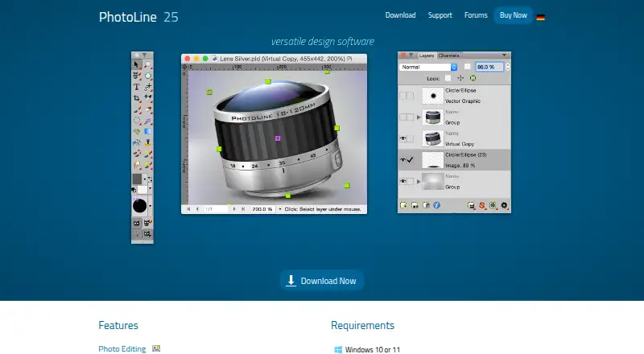
Task: Toggle the link box beside Virtual Copy layer
Action: [x=411, y=138]
